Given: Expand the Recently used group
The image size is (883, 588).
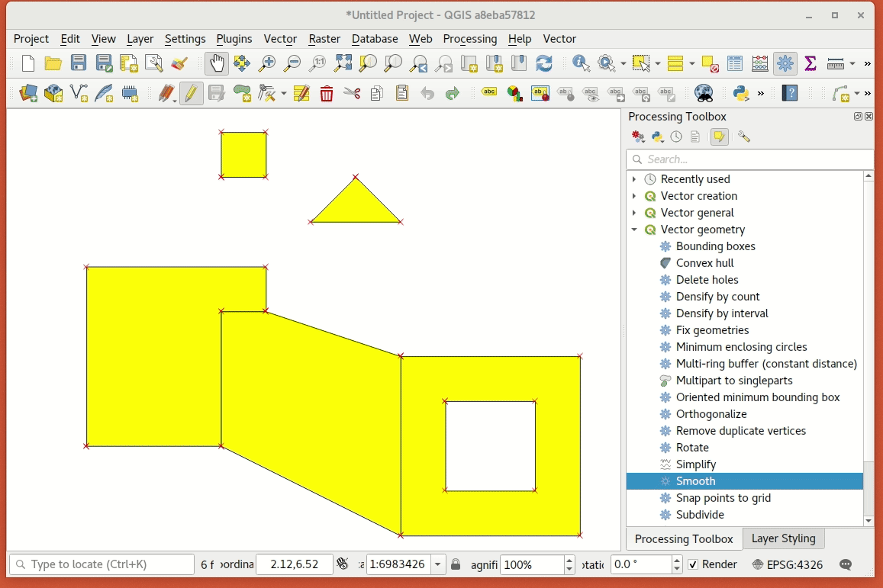Looking at the screenshot, I should click(x=634, y=179).
